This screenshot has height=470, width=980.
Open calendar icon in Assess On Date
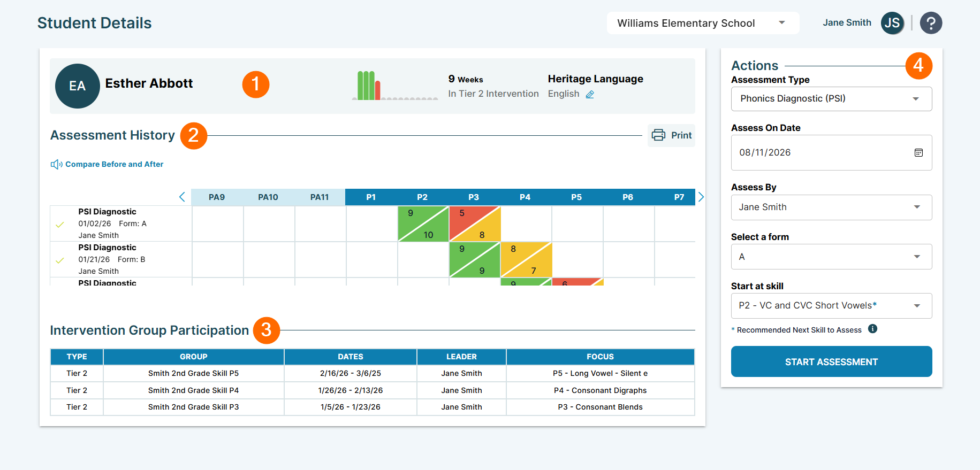918,152
